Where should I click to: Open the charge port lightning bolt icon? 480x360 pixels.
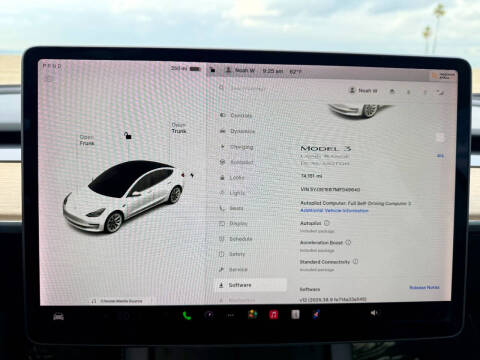[x=192, y=175]
